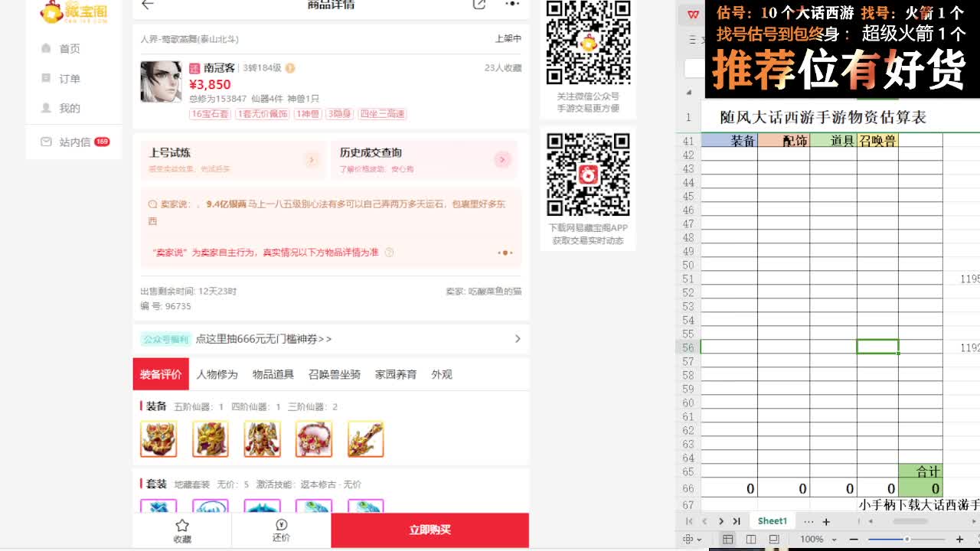The height and width of the screenshot is (551, 980).
Task: Open 站内信 messages showing 169 badge
Action: pyautogui.click(x=73, y=139)
